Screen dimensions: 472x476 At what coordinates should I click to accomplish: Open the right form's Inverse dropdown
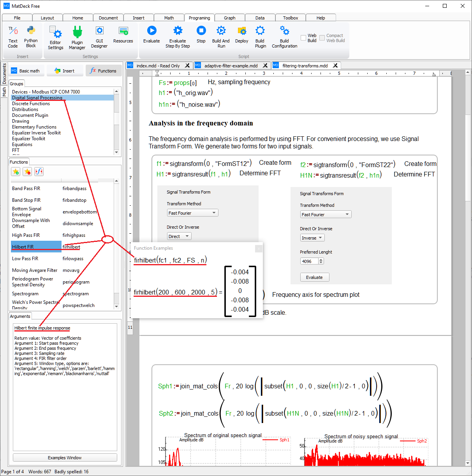(x=312, y=238)
